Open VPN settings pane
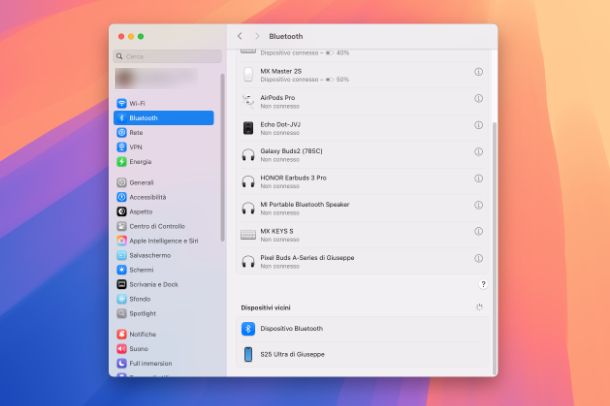The image size is (610, 406). [x=135, y=147]
